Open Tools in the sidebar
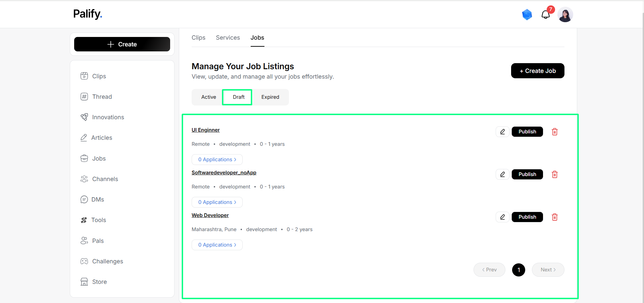Screen dimensions: 644x303 click(x=93, y=220)
